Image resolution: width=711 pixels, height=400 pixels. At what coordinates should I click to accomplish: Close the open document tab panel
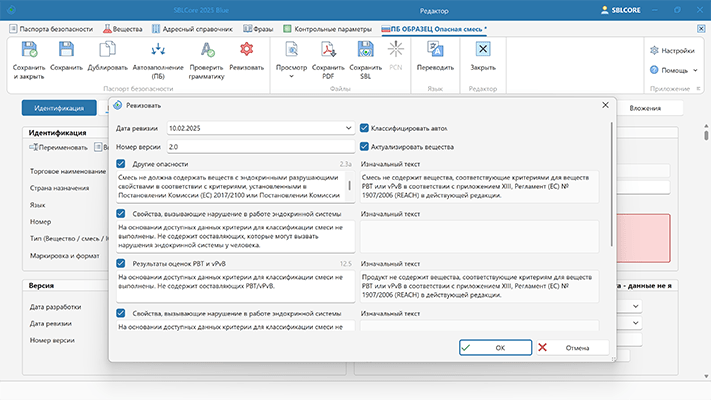click(x=701, y=29)
